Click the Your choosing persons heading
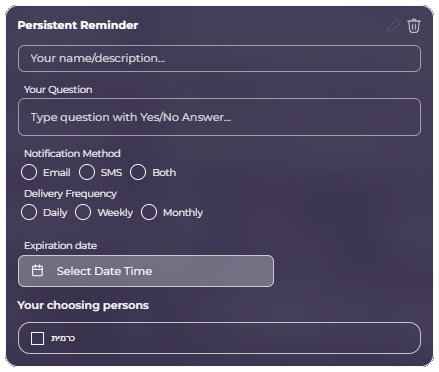This screenshot has height=372, width=439. coord(83,305)
